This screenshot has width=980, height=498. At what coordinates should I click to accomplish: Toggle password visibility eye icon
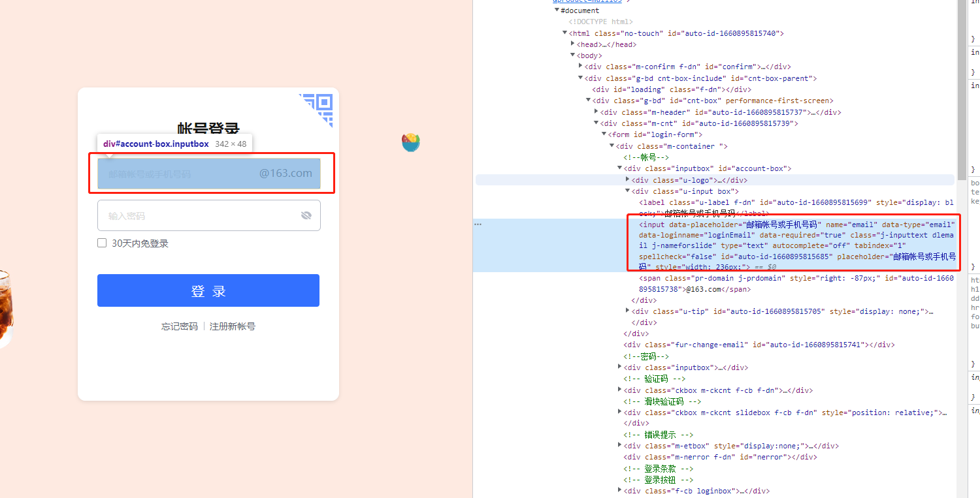pyautogui.click(x=306, y=215)
